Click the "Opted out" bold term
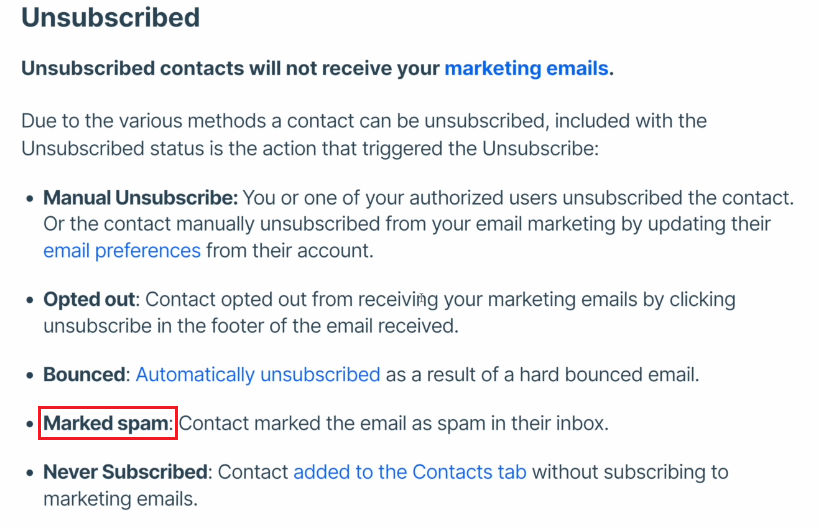The height and width of the screenshot is (528, 818). pos(89,299)
